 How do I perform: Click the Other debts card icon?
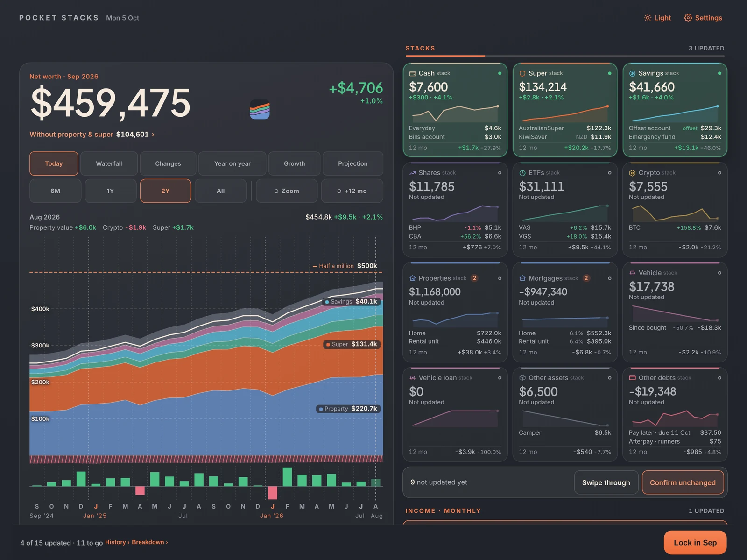(632, 378)
